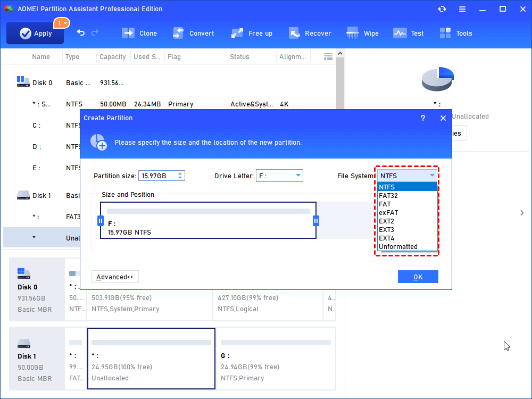Click the refresh icon in title bar
The width and height of the screenshot is (532, 399).
[442, 9]
